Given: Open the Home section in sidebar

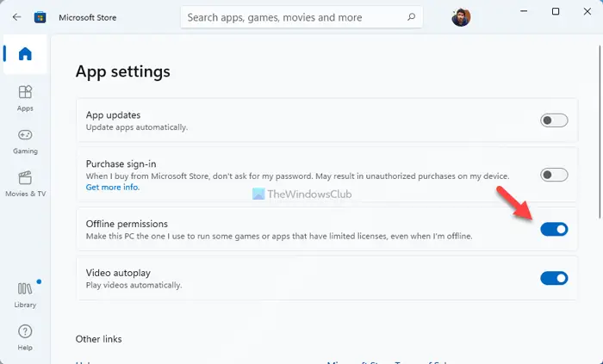Looking at the screenshot, I should pyautogui.click(x=25, y=53).
